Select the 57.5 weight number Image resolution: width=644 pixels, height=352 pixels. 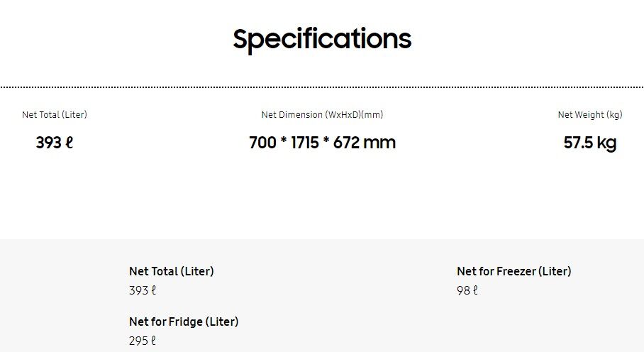click(578, 143)
